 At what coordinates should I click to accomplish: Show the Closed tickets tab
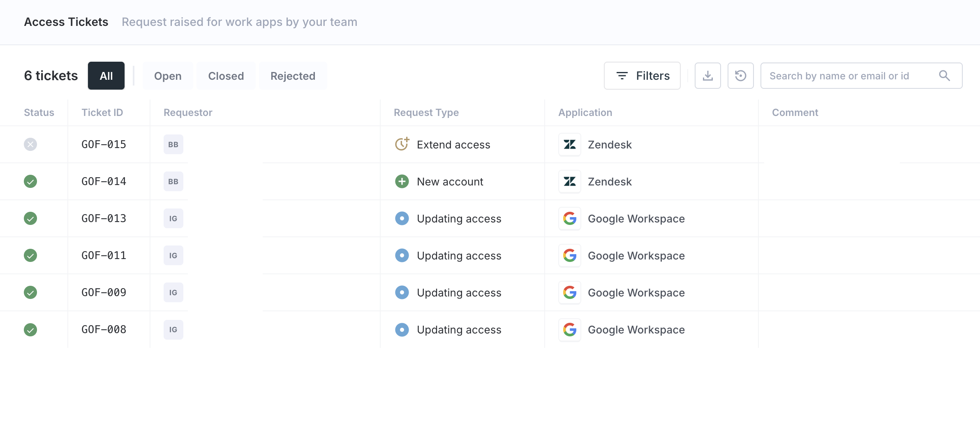pyautogui.click(x=226, y=76)
